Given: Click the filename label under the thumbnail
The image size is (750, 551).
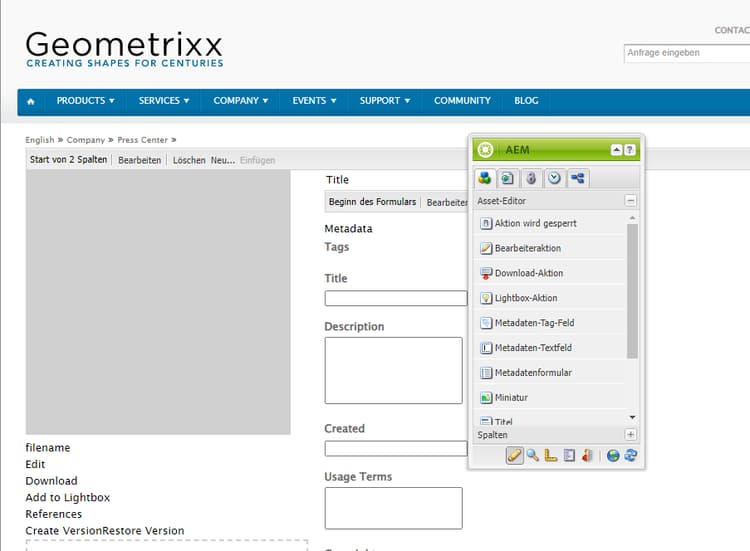Looking at the screenshot, I should point(47,448).
